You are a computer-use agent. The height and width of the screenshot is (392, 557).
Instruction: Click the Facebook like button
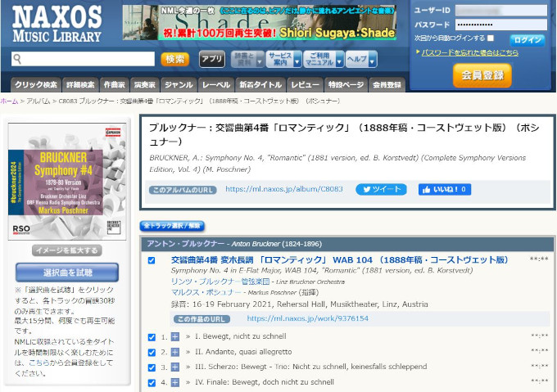click(444, 189)
